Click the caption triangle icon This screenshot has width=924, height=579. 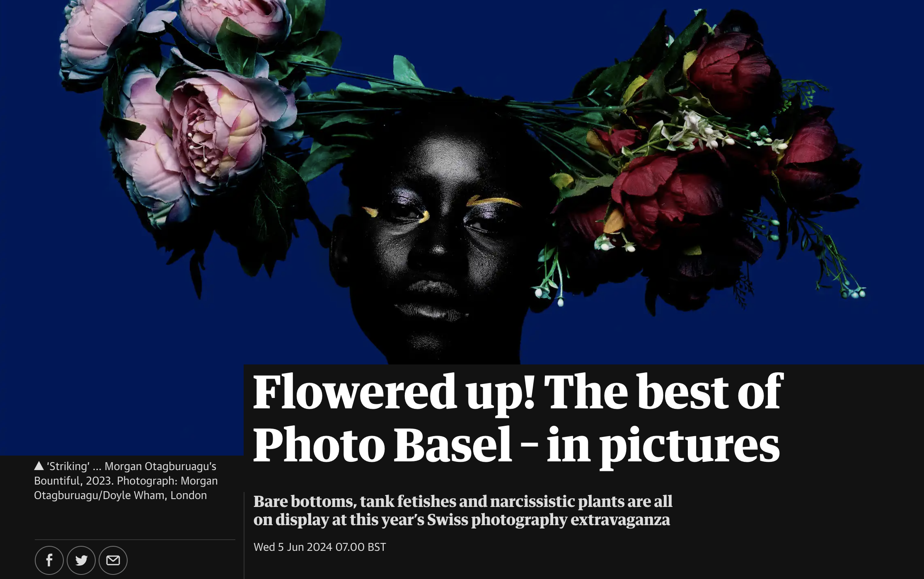[x=39, y=466]
